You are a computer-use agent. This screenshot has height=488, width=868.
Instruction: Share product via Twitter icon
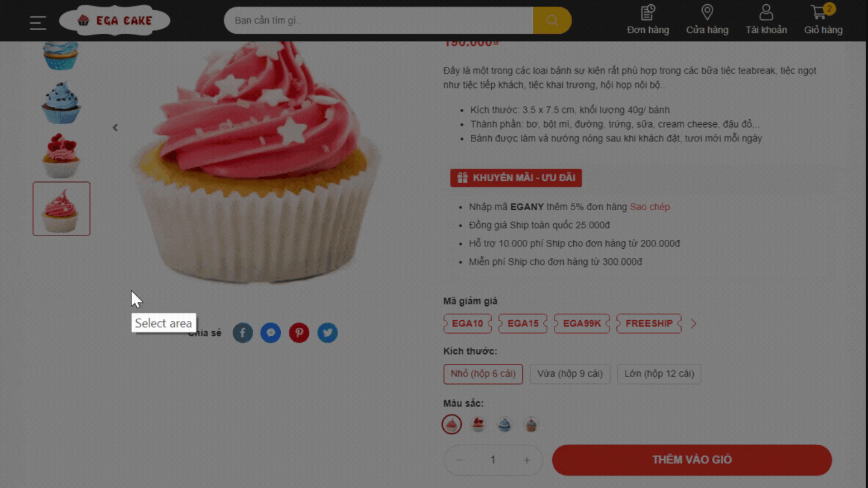coord(327,333)
